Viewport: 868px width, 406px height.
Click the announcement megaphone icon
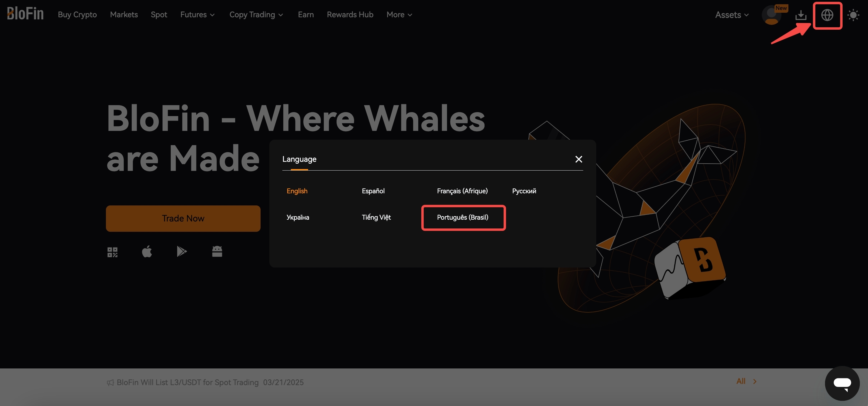point(110,382)
